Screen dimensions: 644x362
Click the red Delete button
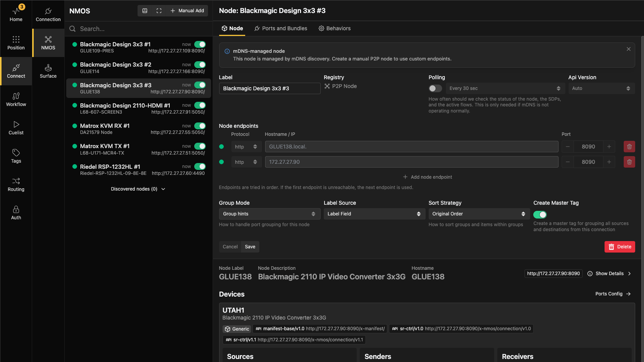[619, 247]
